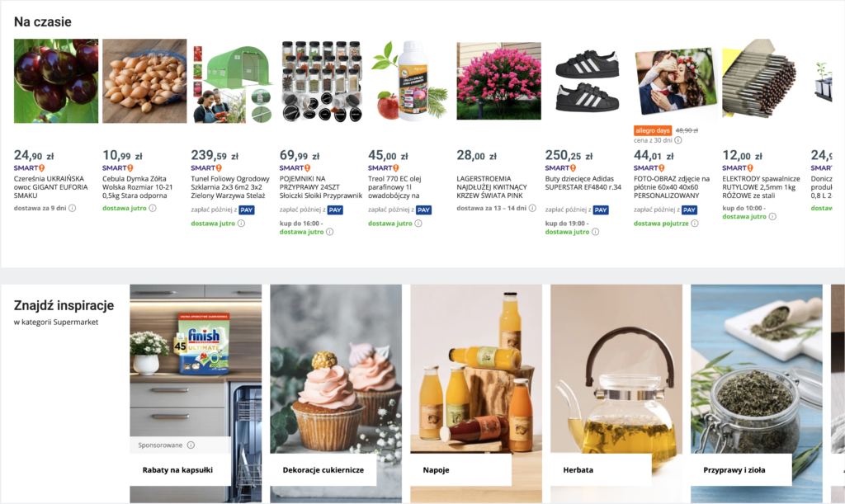Open sponsored "Rabaty na kapsułki" Finish tile
The height and width of the screenshot is (504, 845).
click(196, 393)
